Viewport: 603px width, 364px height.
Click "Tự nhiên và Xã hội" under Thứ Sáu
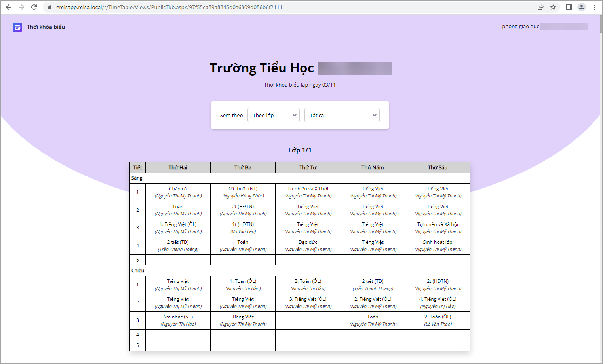click(x=438, y=228)
